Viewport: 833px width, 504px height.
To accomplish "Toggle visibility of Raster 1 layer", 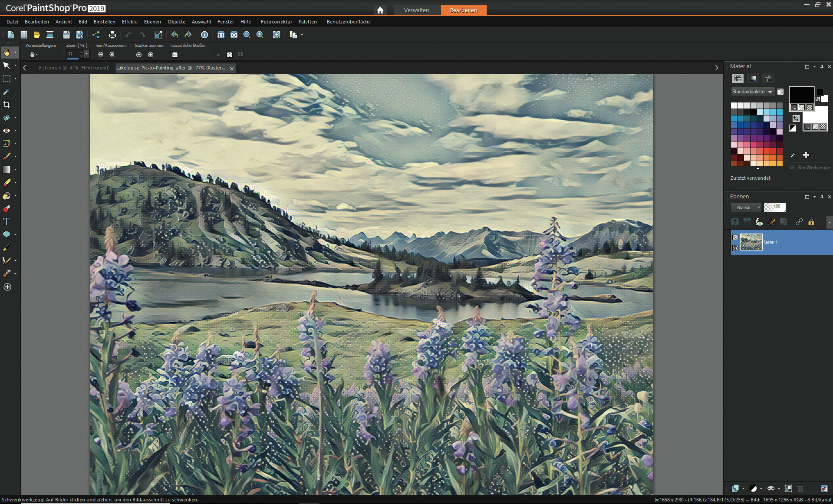I will tap(735, 248).
